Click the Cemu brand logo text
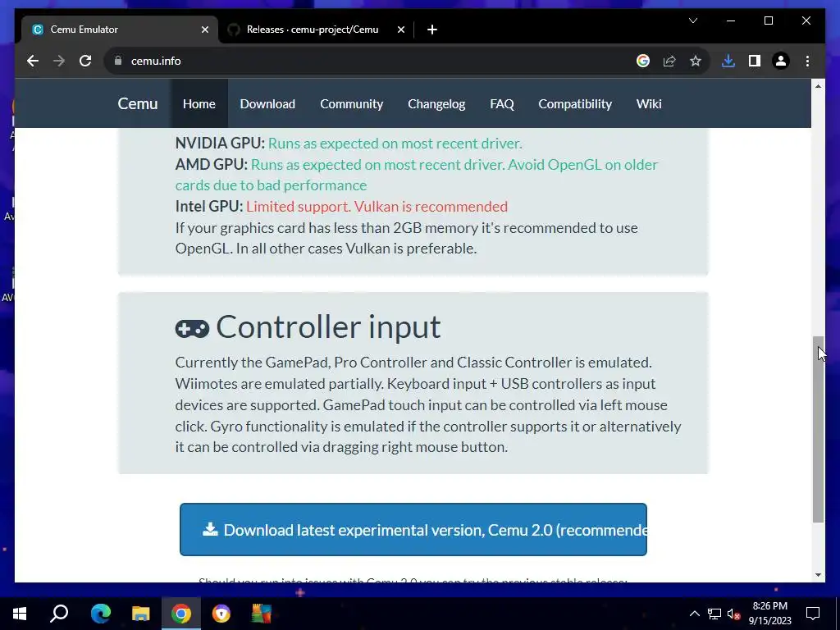Image resolution: width=840 pixels, height=630 pixels. [x=138, y=104]
